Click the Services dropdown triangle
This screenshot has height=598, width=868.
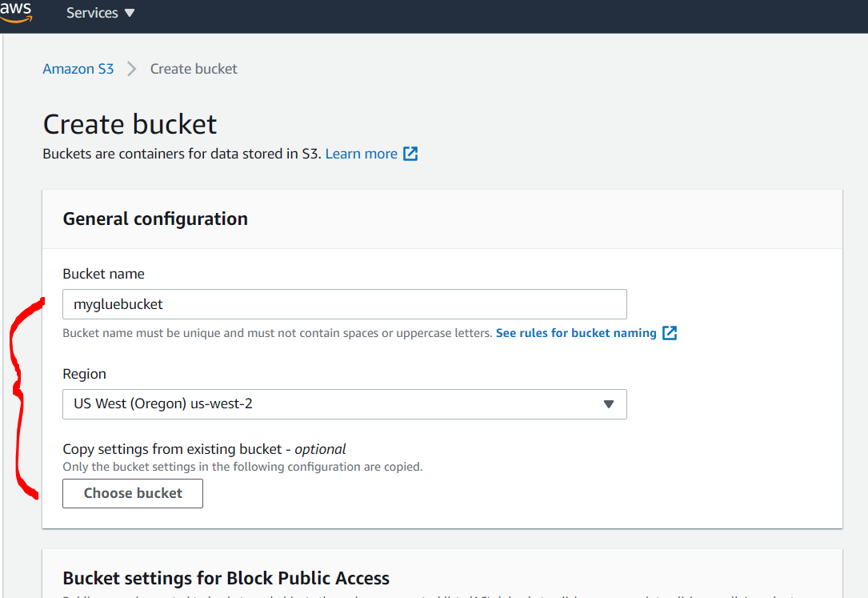130,14
